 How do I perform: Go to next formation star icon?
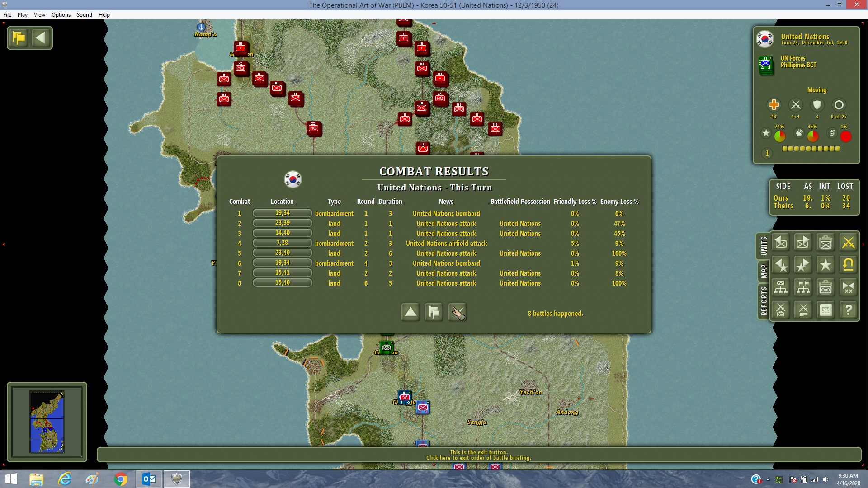point(803,265)
